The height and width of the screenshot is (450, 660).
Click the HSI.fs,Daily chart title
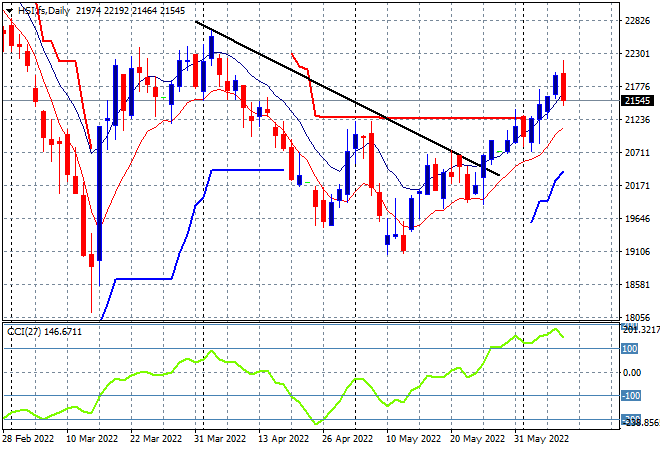coord(44,11)
